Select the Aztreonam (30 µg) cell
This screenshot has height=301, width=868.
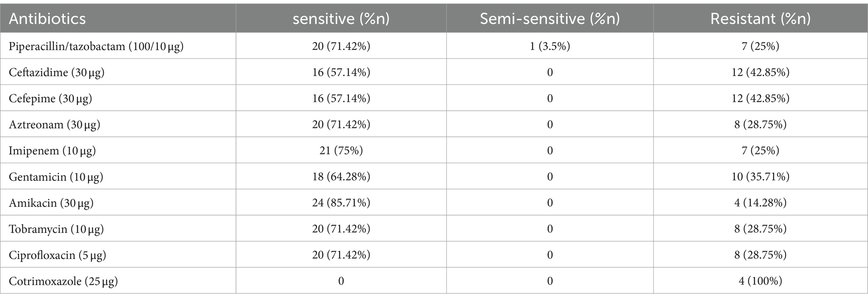pos(55,124)
